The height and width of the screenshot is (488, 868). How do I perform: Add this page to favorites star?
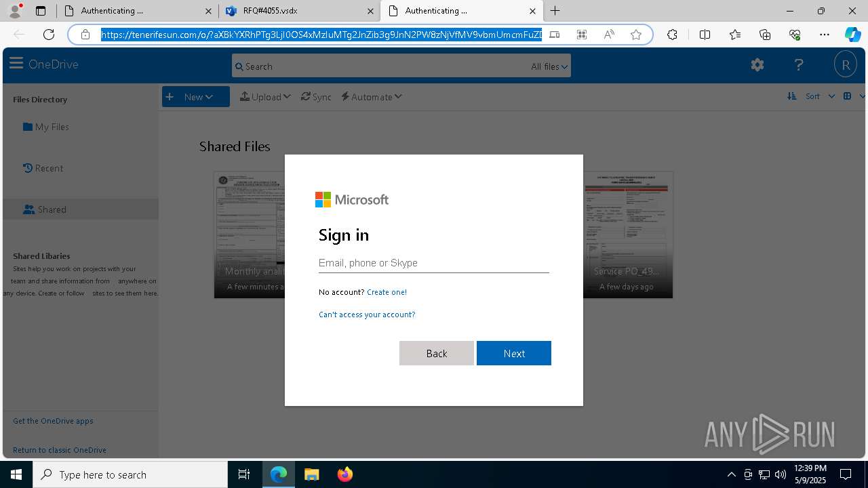pos(636,35)
